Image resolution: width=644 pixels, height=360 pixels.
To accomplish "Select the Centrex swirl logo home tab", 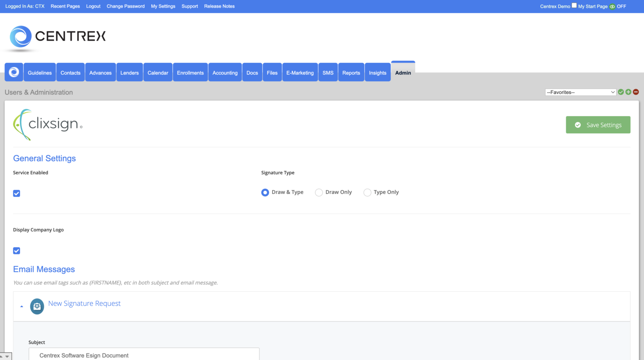I will click(x=14, y=72).
